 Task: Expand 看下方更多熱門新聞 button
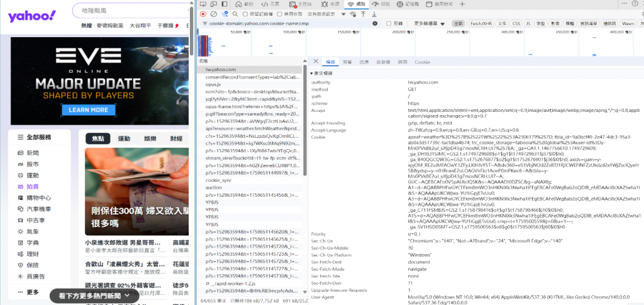pyautogui.click(x=95, y=295)
